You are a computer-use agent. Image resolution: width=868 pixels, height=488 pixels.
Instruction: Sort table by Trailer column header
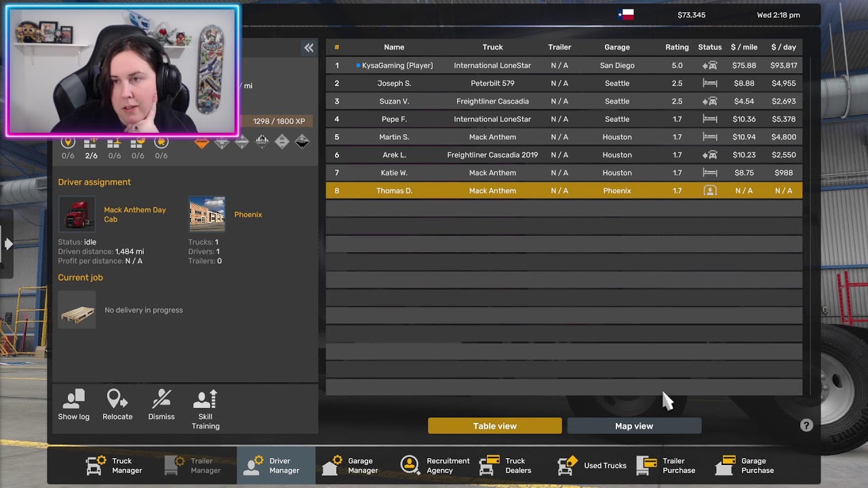559,47
